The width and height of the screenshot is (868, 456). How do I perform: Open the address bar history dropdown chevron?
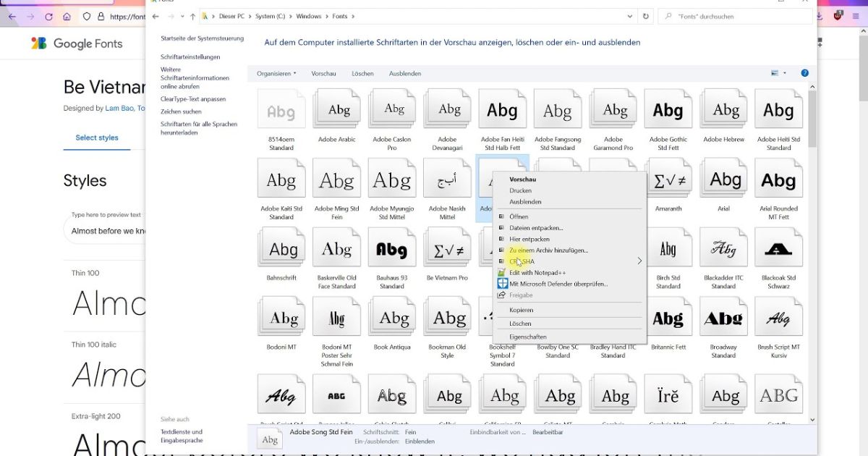click(x=629, y=16)
